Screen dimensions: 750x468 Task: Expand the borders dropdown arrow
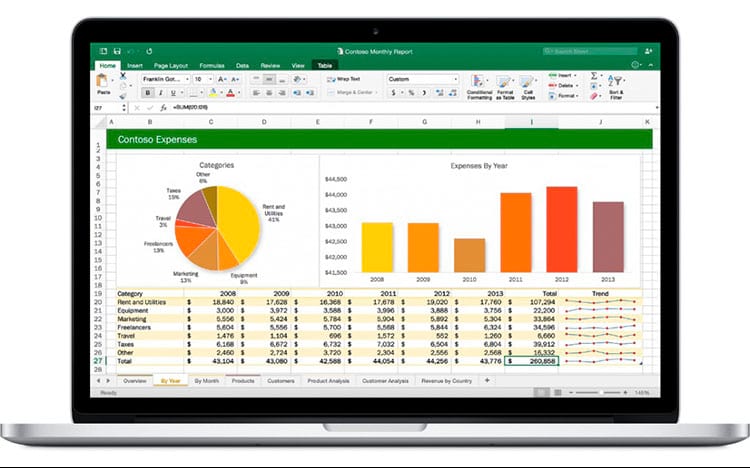[202, 93]
